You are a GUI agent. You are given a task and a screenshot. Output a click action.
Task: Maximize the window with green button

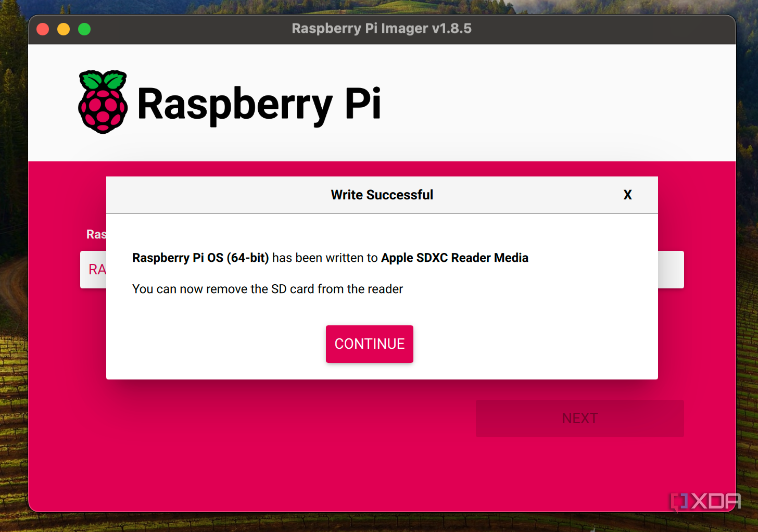84,29
